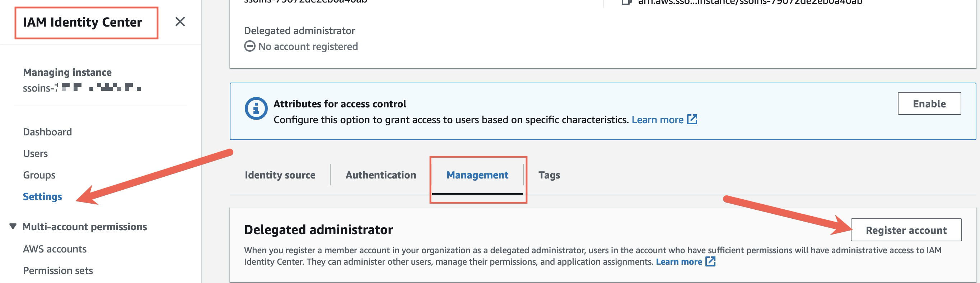Click the No account registered status icon
This screenshot has width=980, height=283.
(x=249, y=46)
